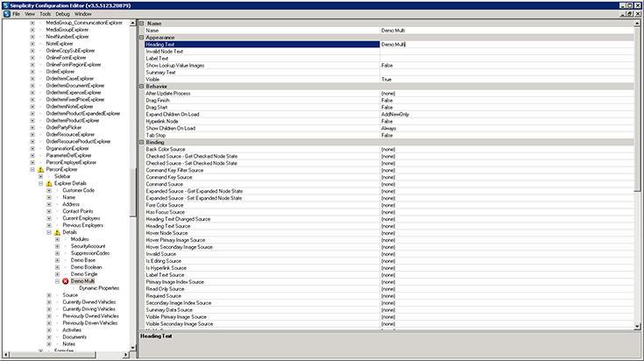Viewport: 644px width, 361px height.
Task: Collapse the Demo Multi tree node
Action: click(57, 281)
